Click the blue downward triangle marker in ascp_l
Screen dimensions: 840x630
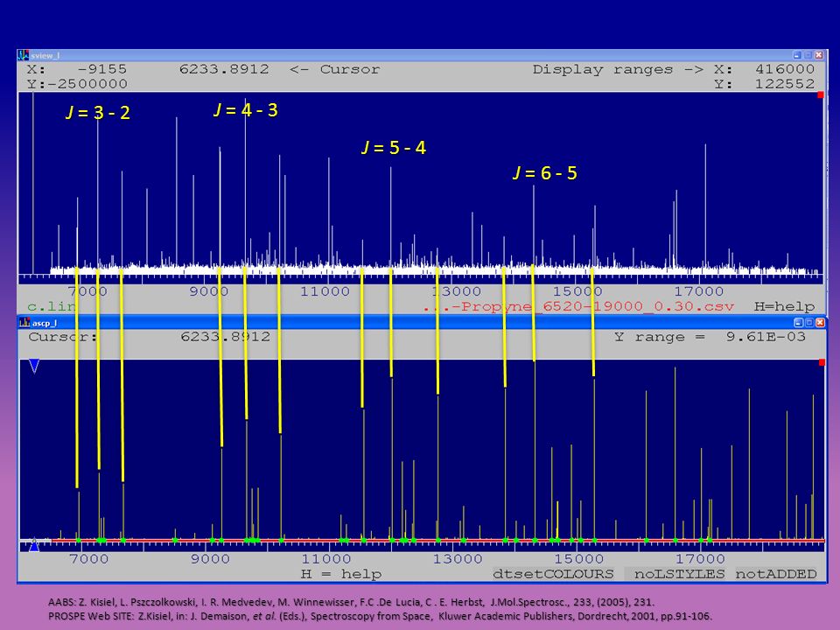(x=34, y=366)
